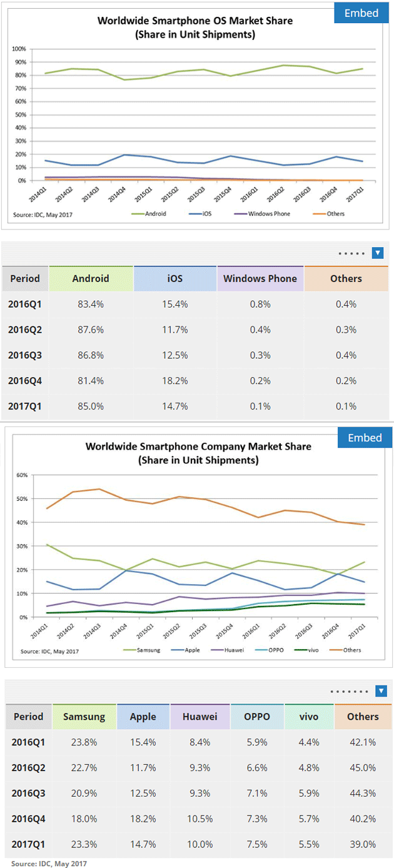Click the Apple column header

click(143, 717)
